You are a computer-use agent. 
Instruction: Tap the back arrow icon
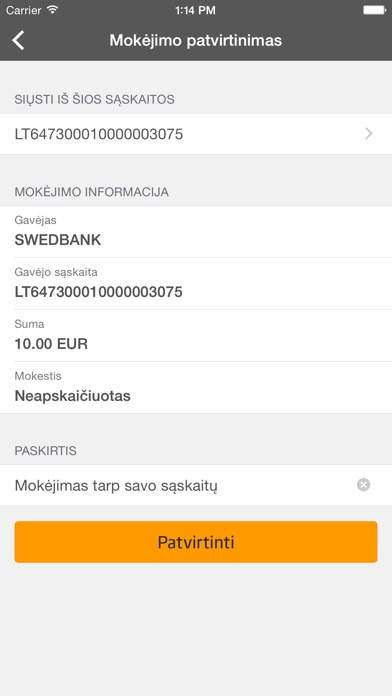click(18, 40)
